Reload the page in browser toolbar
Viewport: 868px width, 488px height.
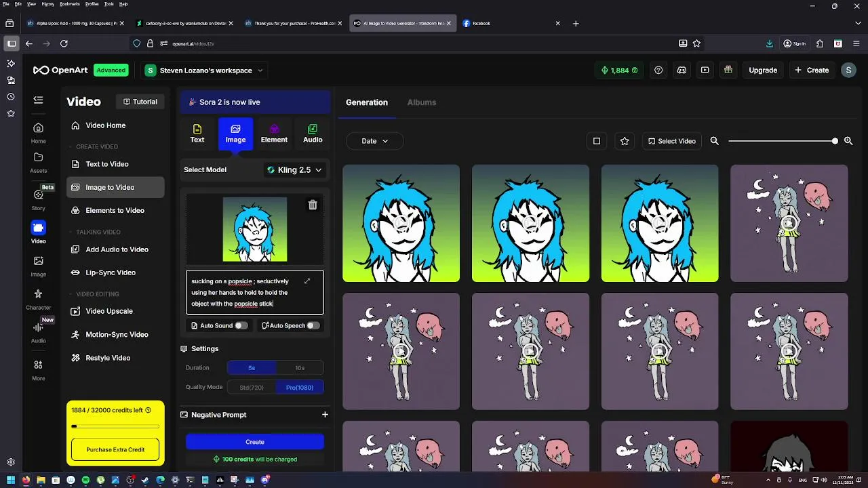pos(64,43)
